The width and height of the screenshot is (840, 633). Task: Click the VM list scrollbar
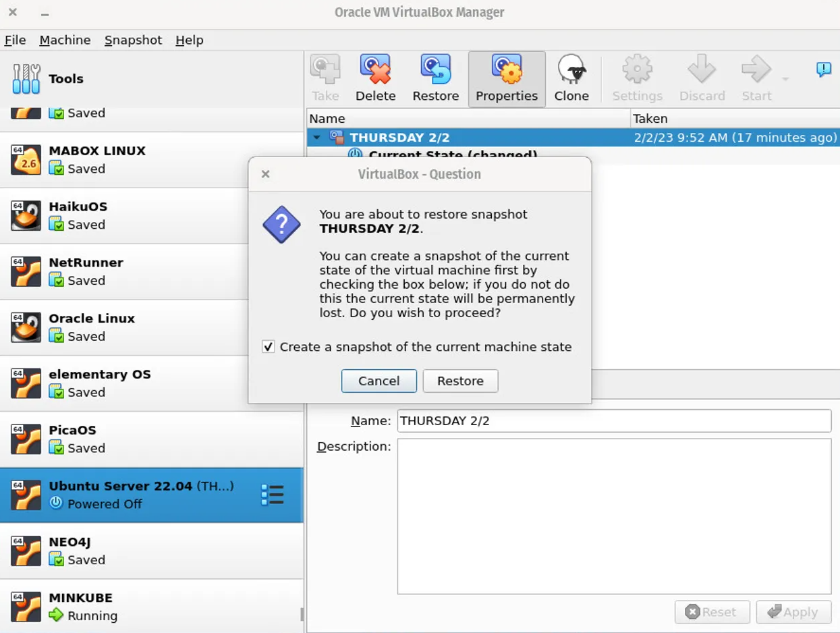click(x=302, y=614)
